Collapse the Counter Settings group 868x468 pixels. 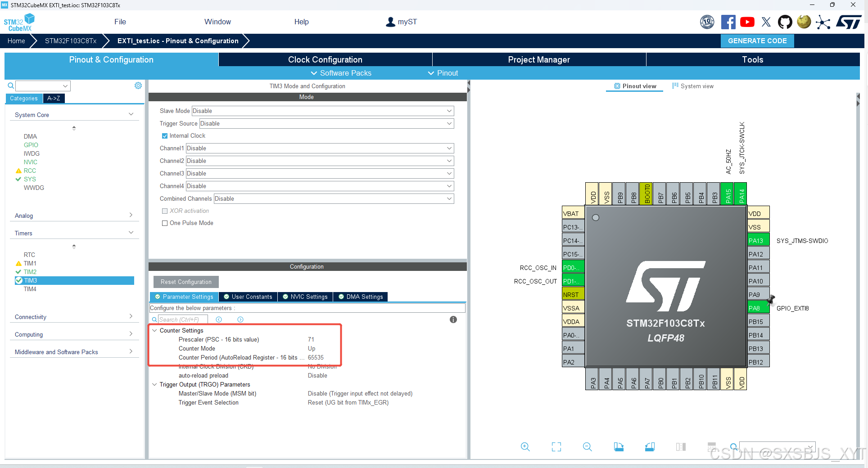click(154, 330)
